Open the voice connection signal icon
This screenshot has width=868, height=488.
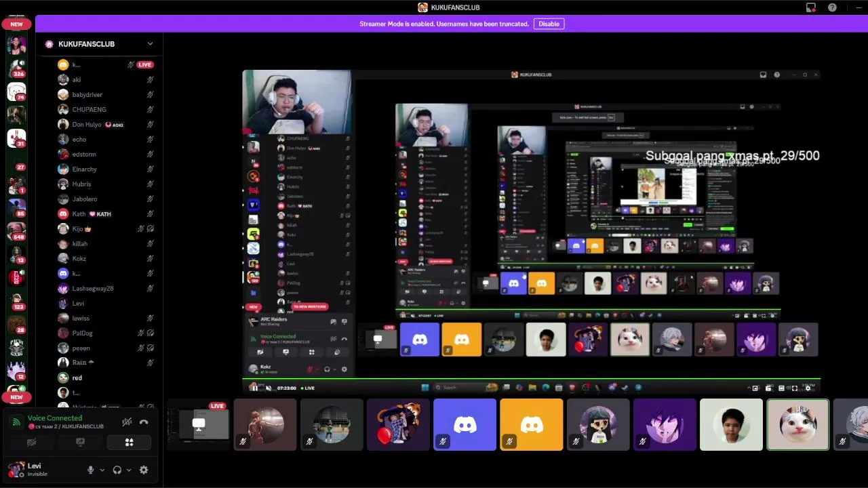coord(16,422)
